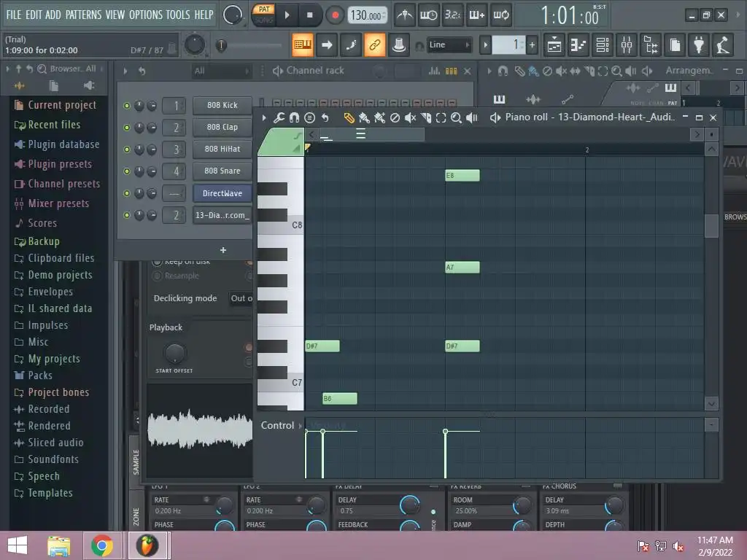Open the Piano roll view icon in toolbar
Viewport: 747px width, 560px height.
pos(578,45)
